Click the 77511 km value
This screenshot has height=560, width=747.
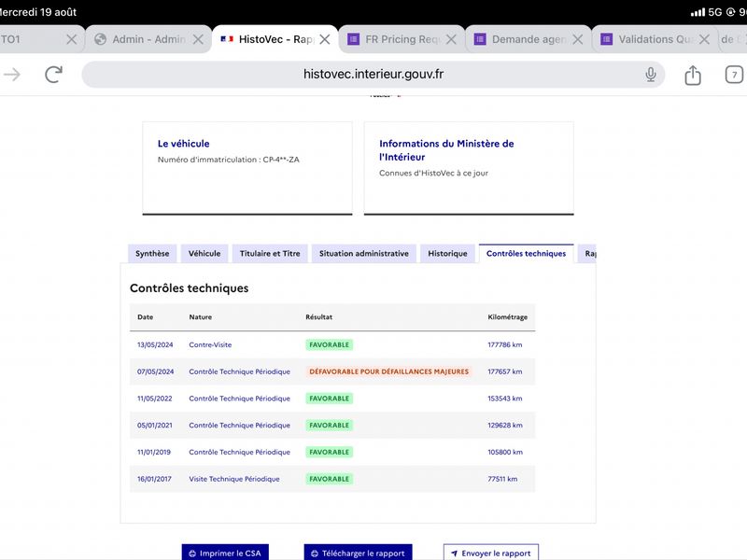click(502, 479)
